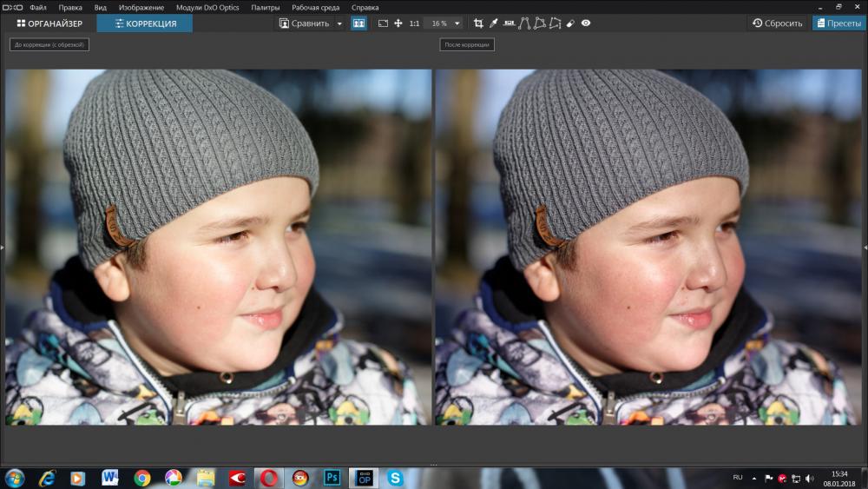Open the Изображение menu

pos(141,8)
